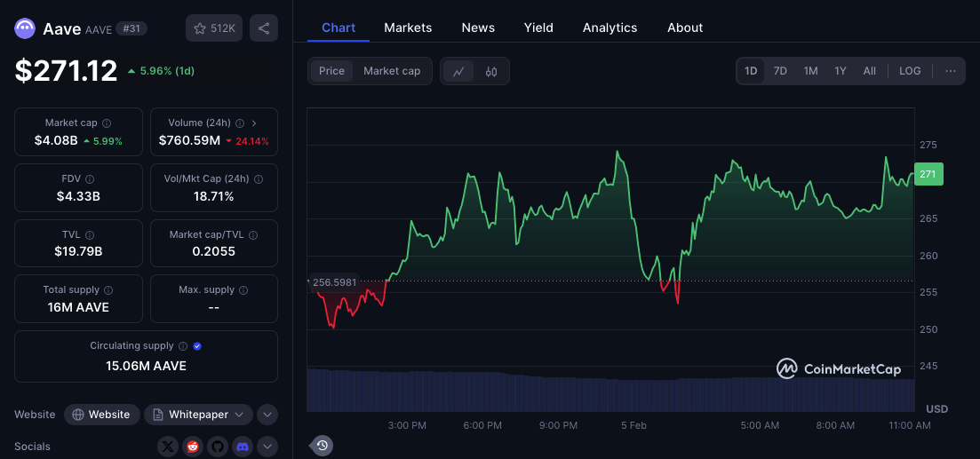Add Aave to watchlist via star button
The image size is (980, 459).
click(x=214, y=28)
